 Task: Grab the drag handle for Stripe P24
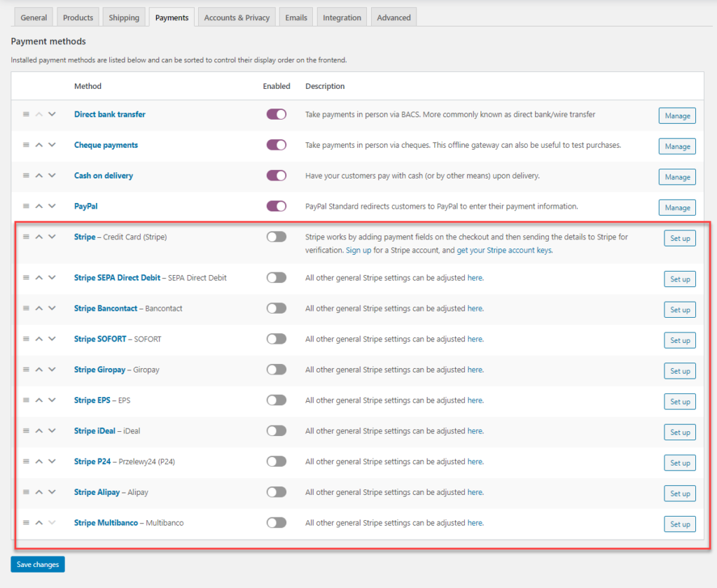coord(26,461)
